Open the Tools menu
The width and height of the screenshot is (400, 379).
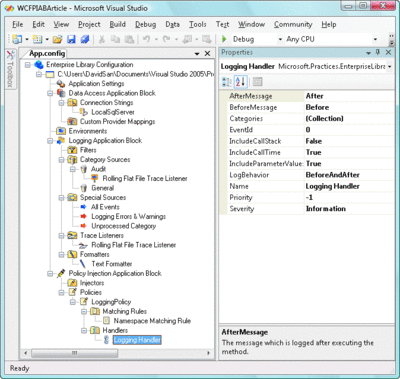tap(198, 24)
